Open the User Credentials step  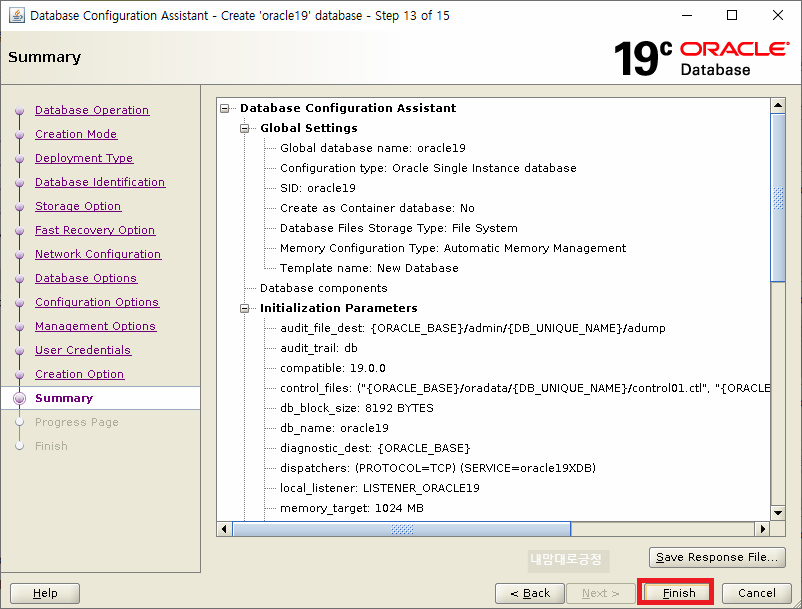click(x=83, y=350)
